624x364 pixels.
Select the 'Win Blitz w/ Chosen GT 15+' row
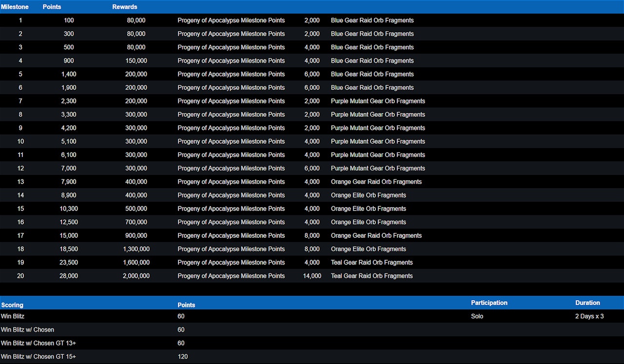pyautogui.click(x=39, y=357)
